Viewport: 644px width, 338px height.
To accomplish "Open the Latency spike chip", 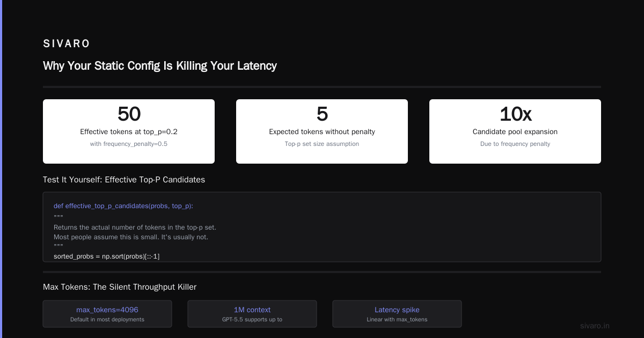I will (x=397, y=314).
